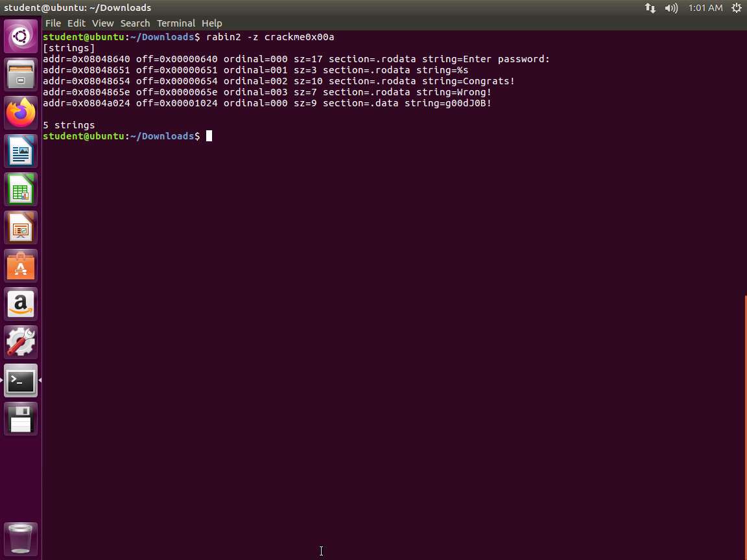Open System Settings from the dock
The height and width of the screenshot is (560, 747).
[21, 342]
